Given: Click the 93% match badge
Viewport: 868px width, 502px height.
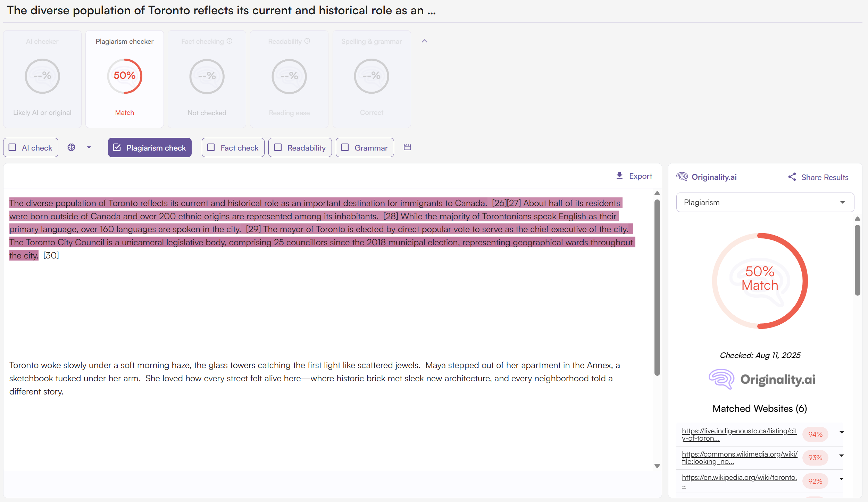Looking at the screenshot, I should [x=815, y=458].
